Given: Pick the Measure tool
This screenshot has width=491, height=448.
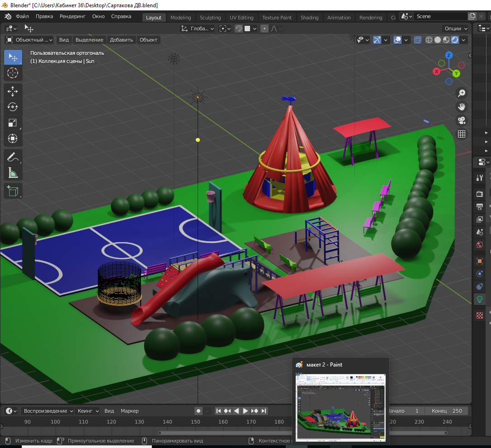Looking at the screenshot, I should click(x=13, y=173).
